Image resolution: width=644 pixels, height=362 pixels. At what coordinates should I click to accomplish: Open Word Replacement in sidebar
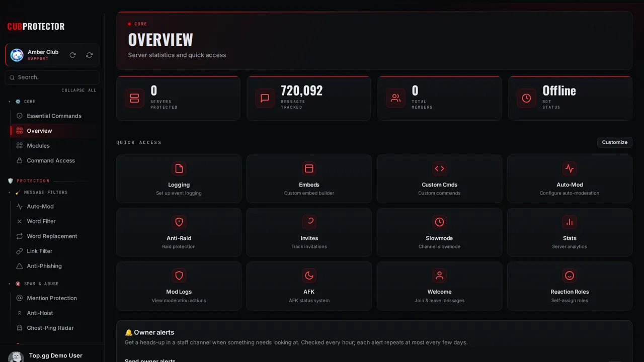point(54,236)
